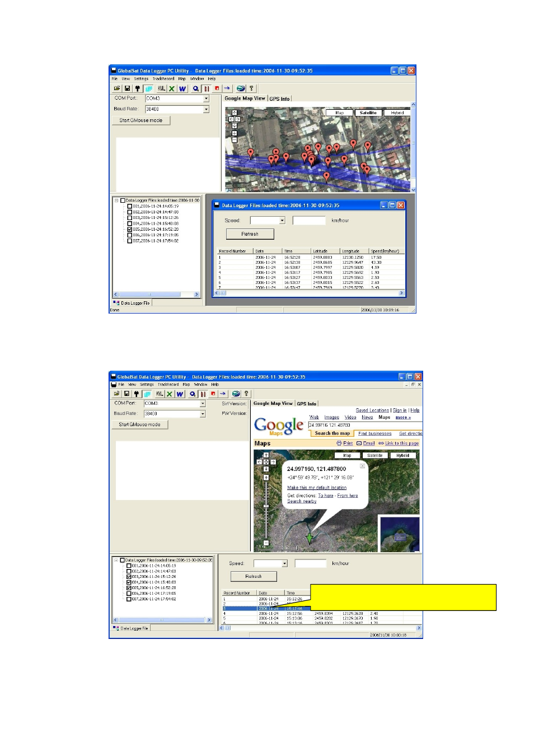Check file 007,2006-11-24-17:54:02 in upper window tree
Image resolution: width=534 pixels, height=756 pixels.
pos(130,241)
